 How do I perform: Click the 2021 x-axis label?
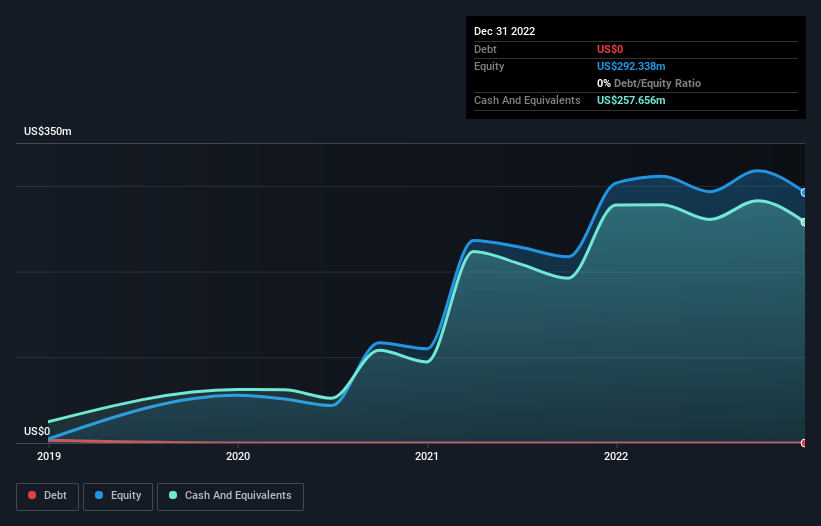pos(427,456)
